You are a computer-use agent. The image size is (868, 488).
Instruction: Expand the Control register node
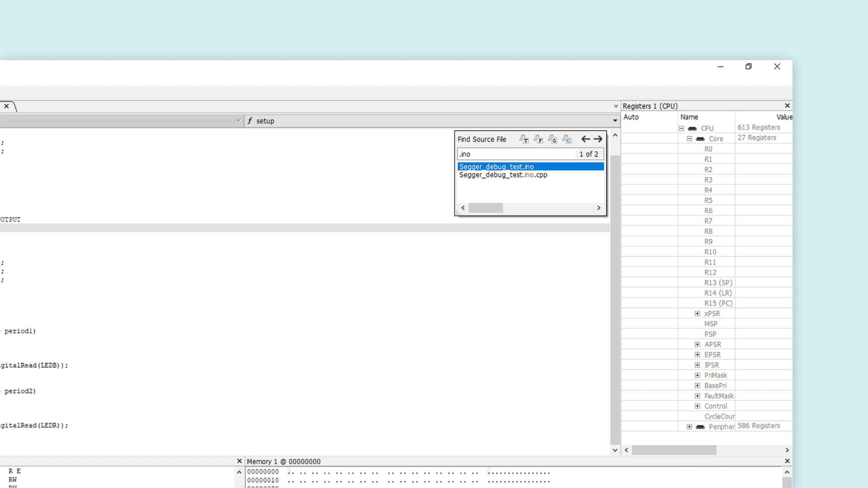coord(698,406)
